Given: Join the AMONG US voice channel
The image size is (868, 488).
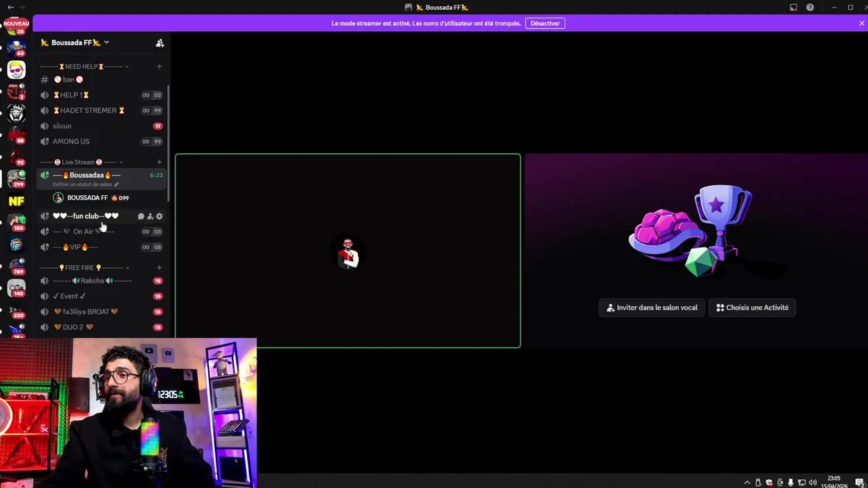Looking at the screenshot, I should tap(102, 142).
